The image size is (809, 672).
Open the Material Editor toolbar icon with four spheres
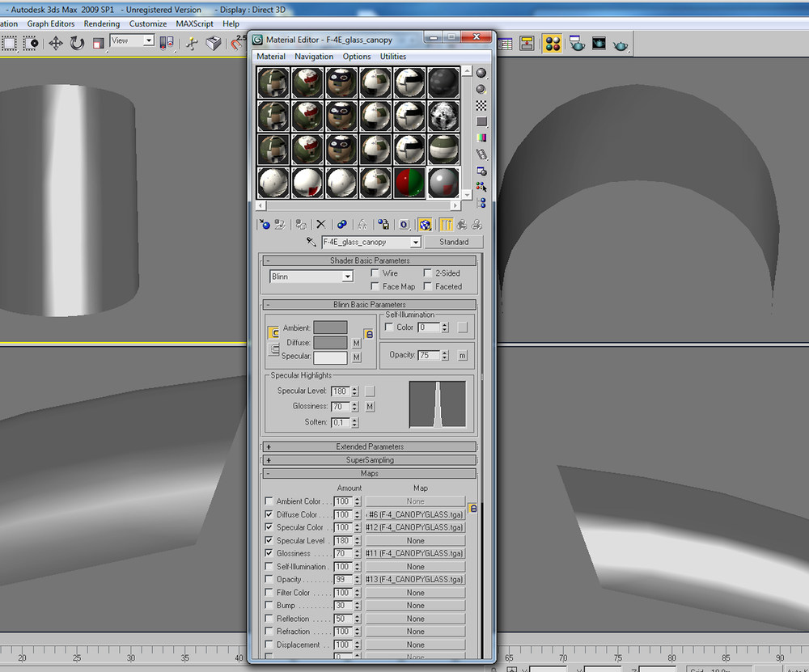click(x=553, y=44)
